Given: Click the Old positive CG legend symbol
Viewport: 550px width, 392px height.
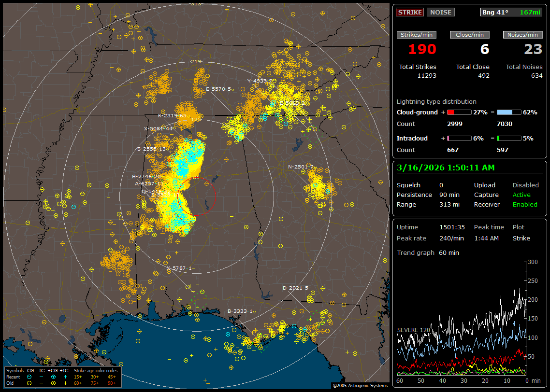Looking at the screenshot, I should pyautogui.click(x=53, y=383).
